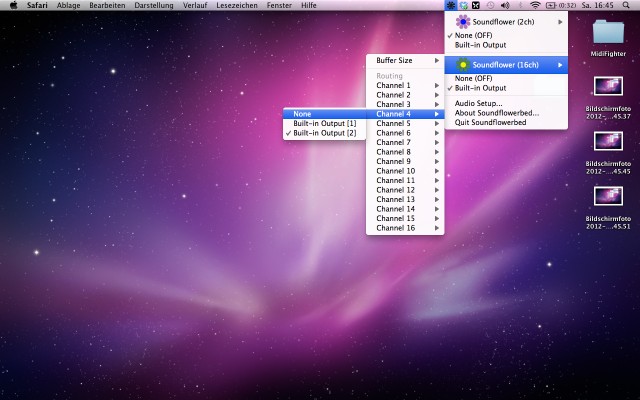Expand the Soundflower (16ch) submenu arrow

pos(560,65)
